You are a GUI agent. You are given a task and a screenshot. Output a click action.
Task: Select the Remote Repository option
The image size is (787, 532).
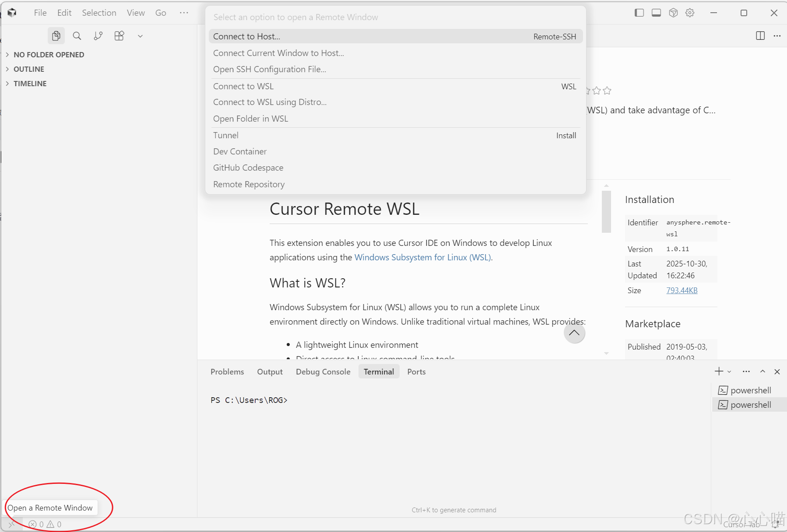(396, 184)
